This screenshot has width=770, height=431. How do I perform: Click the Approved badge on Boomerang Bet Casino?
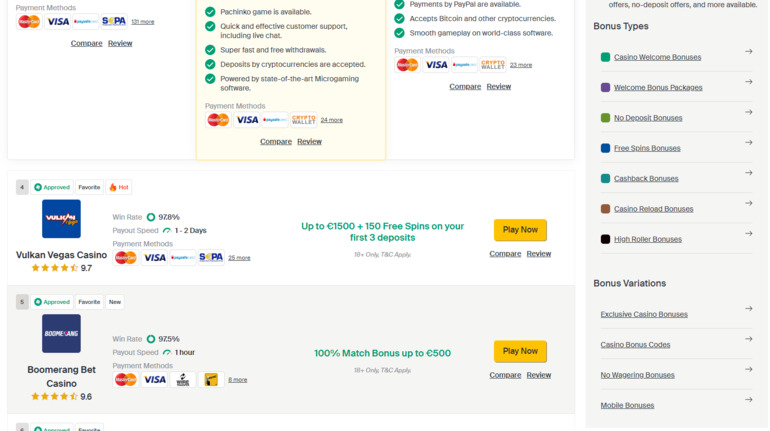pos(52,302)
